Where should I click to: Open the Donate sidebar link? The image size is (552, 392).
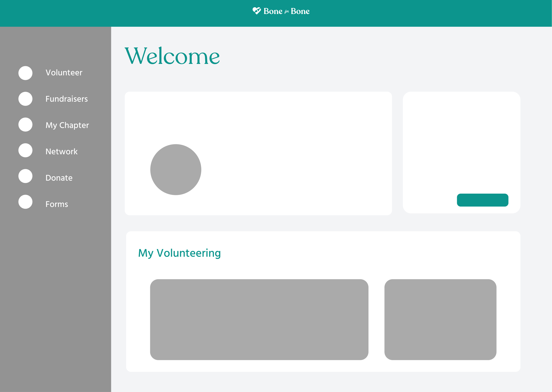pos(59,178)
